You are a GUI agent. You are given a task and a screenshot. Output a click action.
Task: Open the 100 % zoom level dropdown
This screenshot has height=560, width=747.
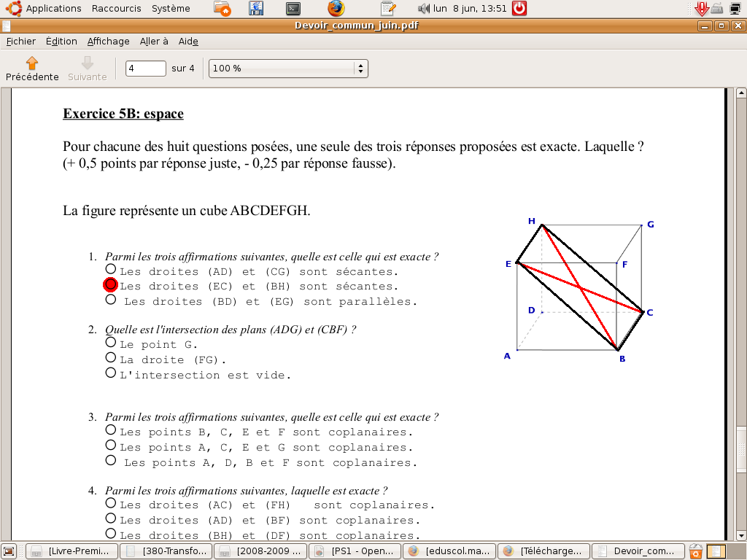[288, 69]
